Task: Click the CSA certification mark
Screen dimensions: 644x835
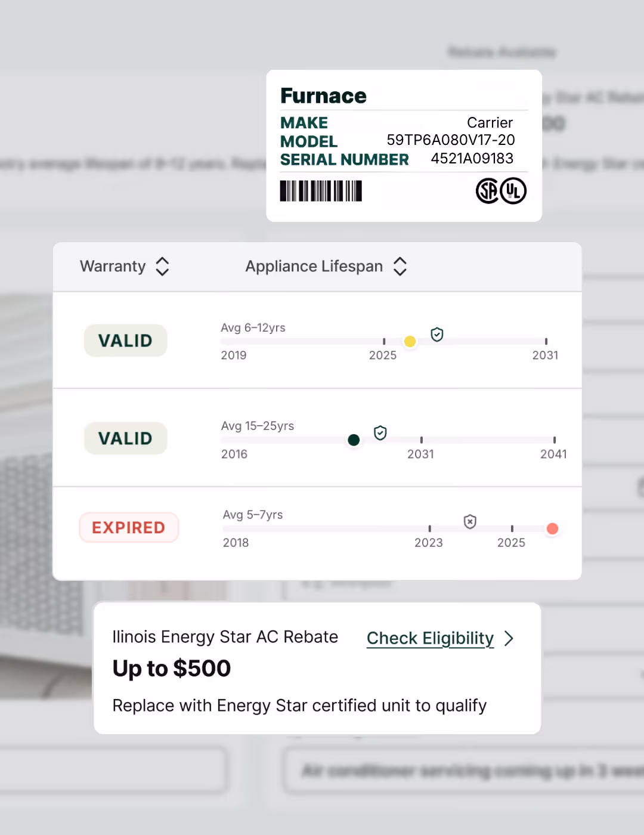Action: tap(487, 191)
